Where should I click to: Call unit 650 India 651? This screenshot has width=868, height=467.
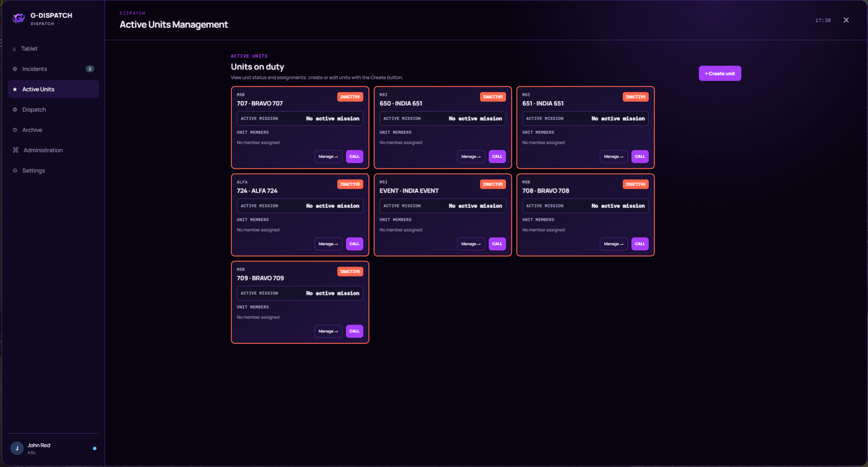click(497, 157)
